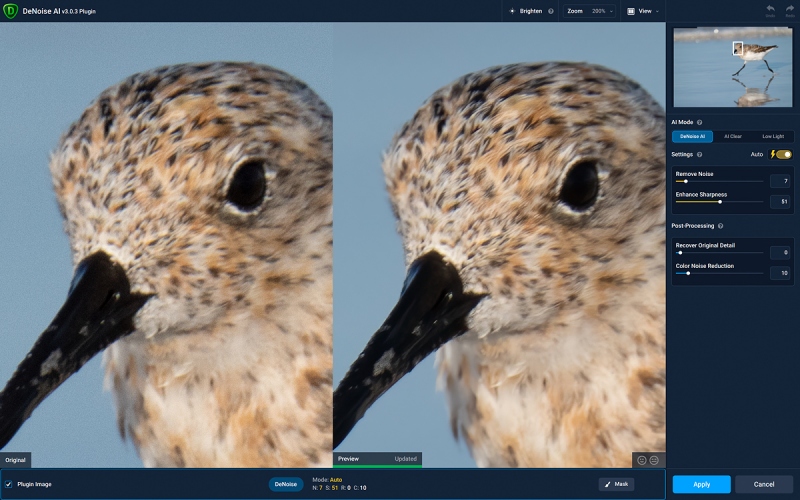This screenshot has height=500, width=800.
Task: Click the Preview label
Action: click(348, 459)
